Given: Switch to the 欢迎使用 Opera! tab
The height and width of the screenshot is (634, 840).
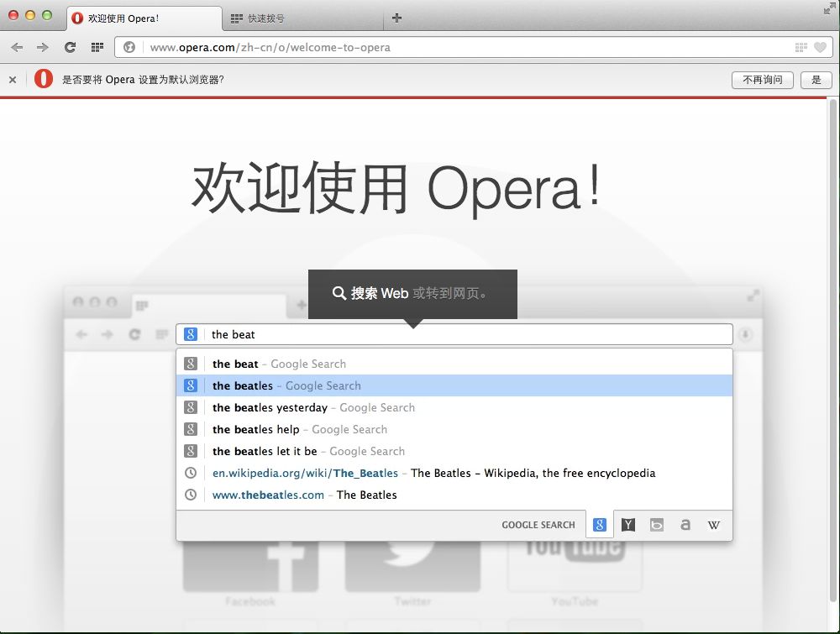Looking at the screenshot, I should 143,18.
